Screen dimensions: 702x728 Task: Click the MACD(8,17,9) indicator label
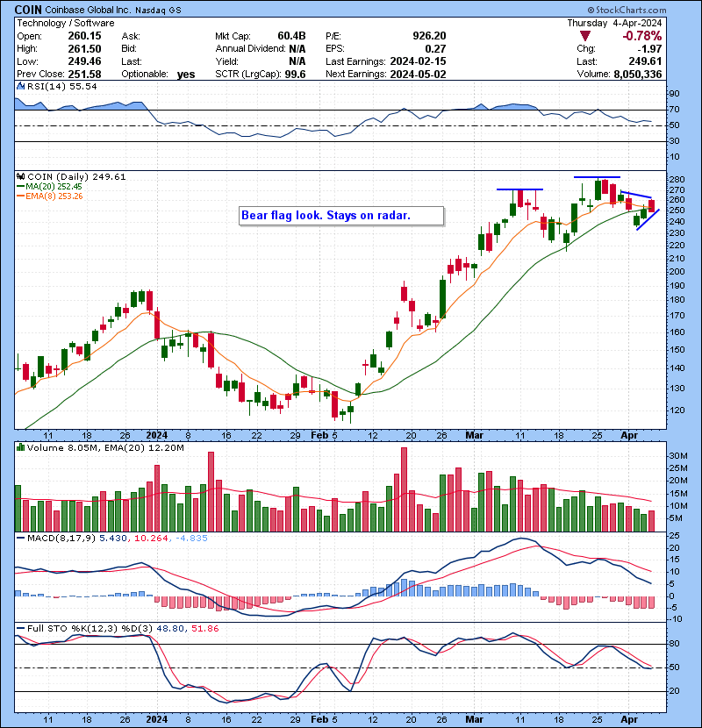56,539
